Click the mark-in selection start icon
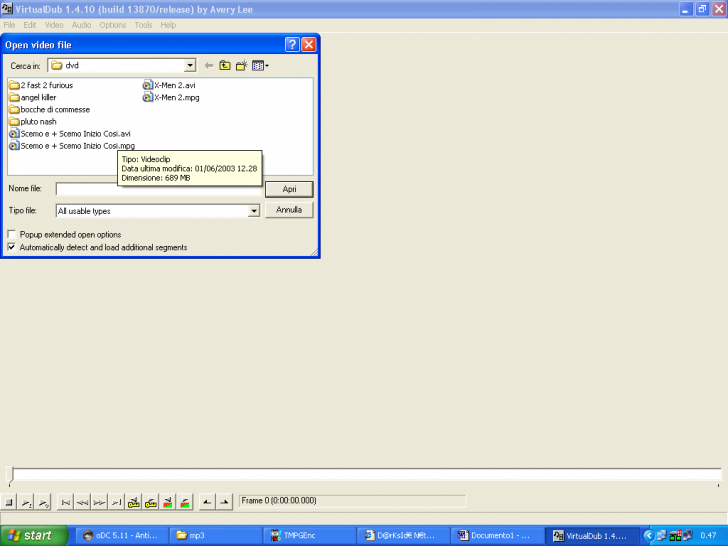 coord(207,502)
